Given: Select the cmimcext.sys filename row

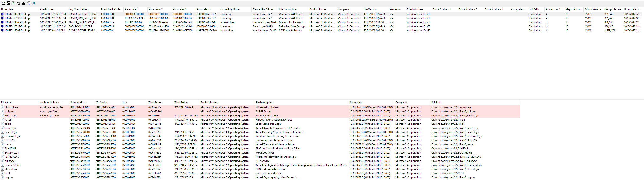Looking at the screenshot, I should point(12,165).
